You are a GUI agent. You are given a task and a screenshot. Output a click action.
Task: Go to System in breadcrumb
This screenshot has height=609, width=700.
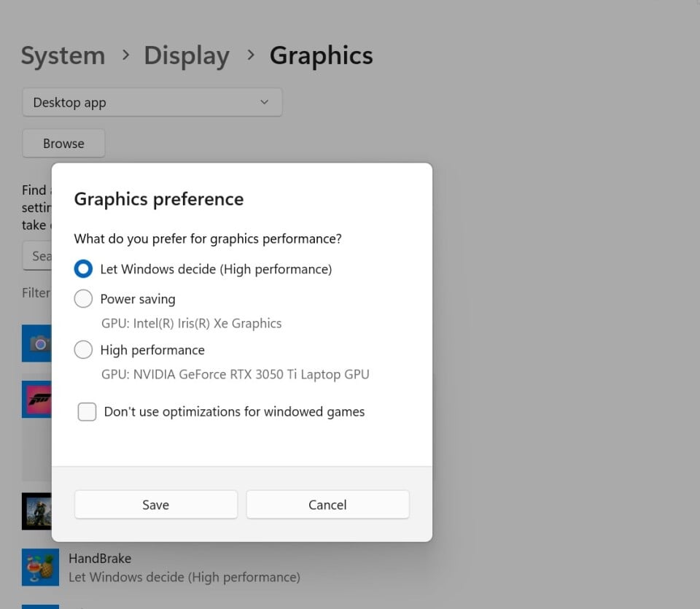(x=63, y=56)
